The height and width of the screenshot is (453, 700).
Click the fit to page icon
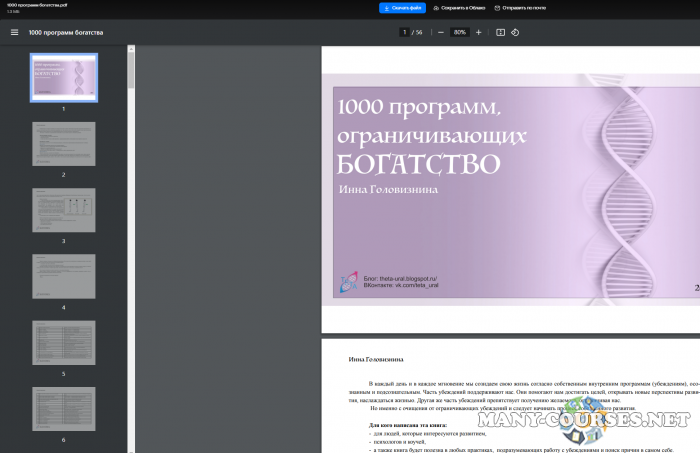coord(501,32)
